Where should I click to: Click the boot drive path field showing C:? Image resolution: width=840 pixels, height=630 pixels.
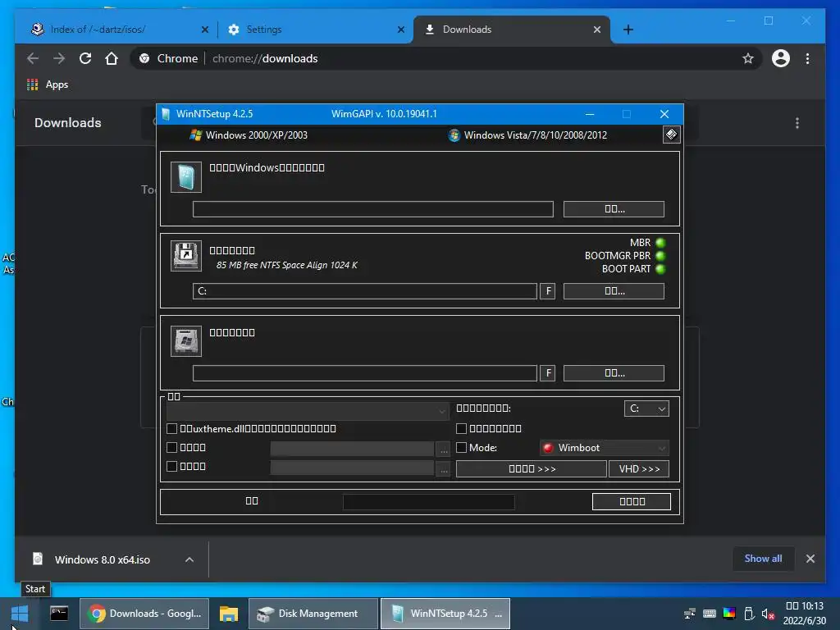tap(365, 291)
